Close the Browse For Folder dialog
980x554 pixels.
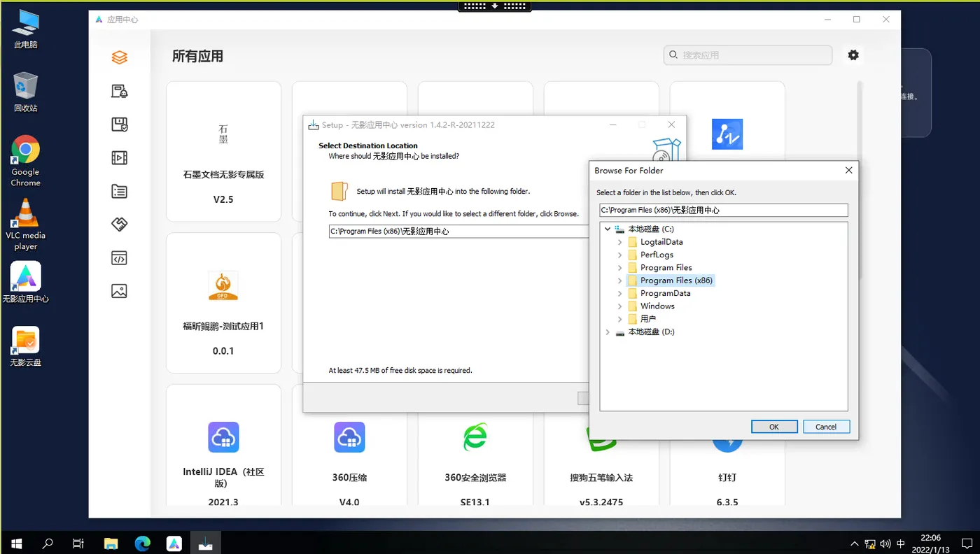[x=848, y=171]
